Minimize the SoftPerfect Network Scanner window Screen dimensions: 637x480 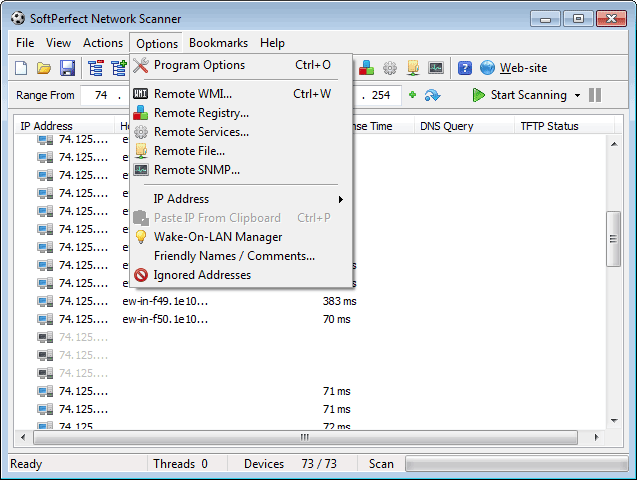point(545,19)
